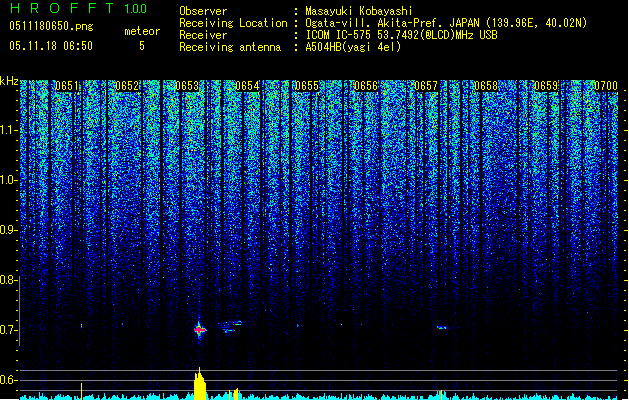This screenshot has height=400, width=629.
Task: Click the HROFFT program title text
Action: click(63, 8)
